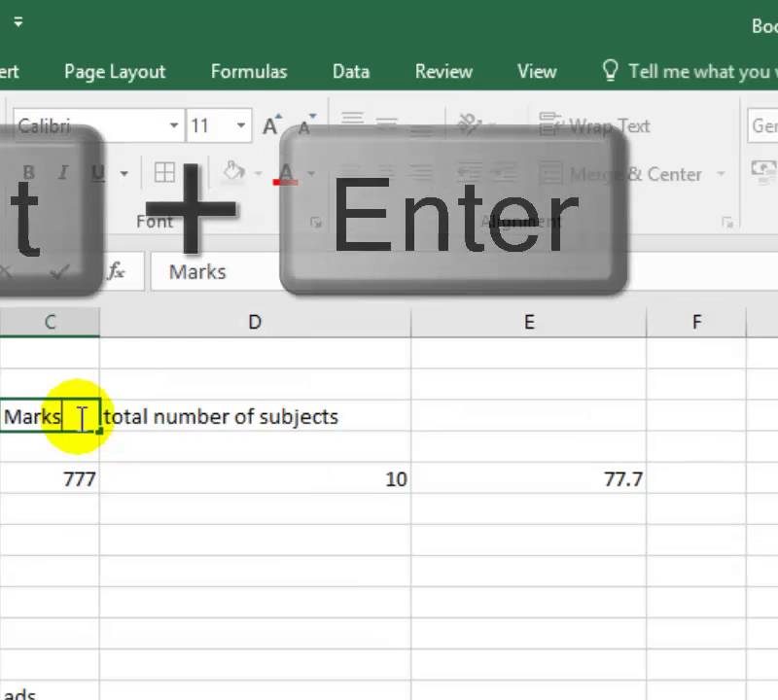
Task: Expand the font name dropdown arrow
Action: (x=174, y=125)
